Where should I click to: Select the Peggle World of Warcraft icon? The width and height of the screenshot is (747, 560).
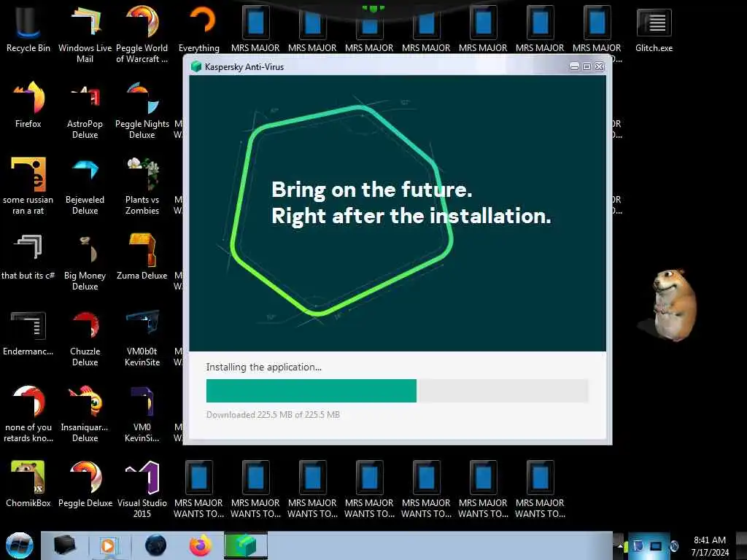(x=142, y=34)
